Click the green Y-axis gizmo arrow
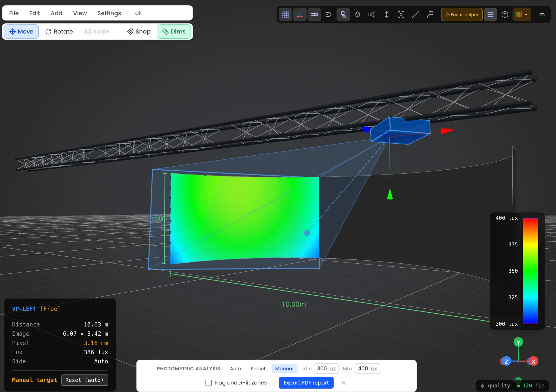 390,194
